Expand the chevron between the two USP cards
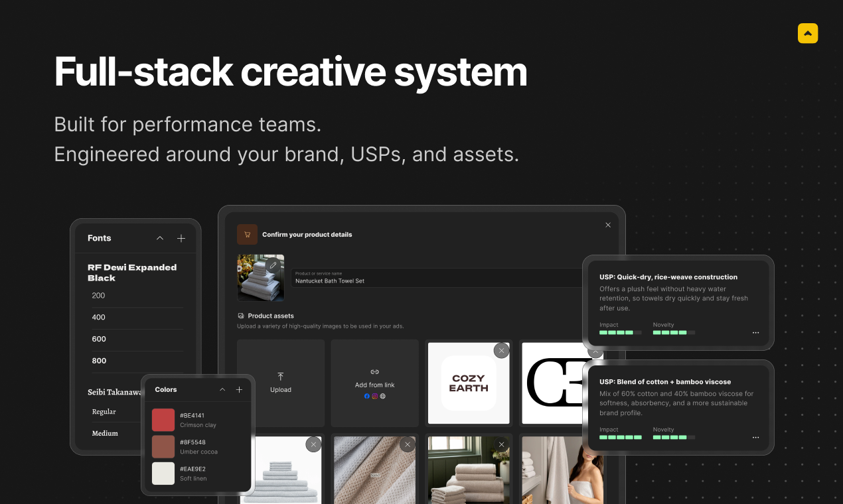 point(595,352)
